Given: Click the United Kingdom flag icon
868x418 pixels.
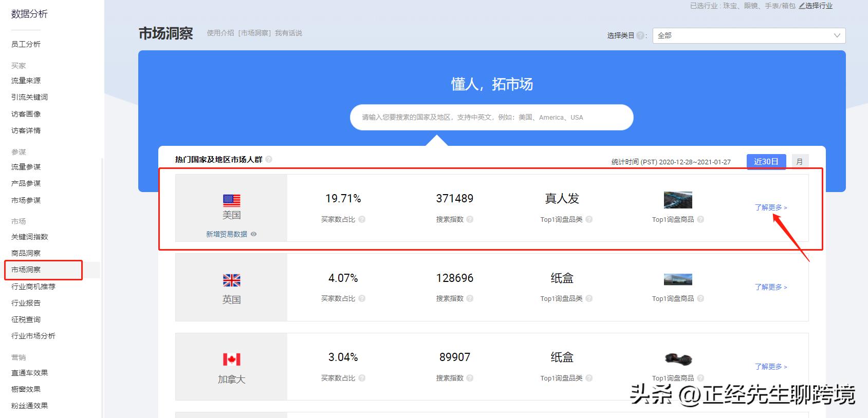Looking at the screenshot, I should pyautogui.click(x=231, y=280).
